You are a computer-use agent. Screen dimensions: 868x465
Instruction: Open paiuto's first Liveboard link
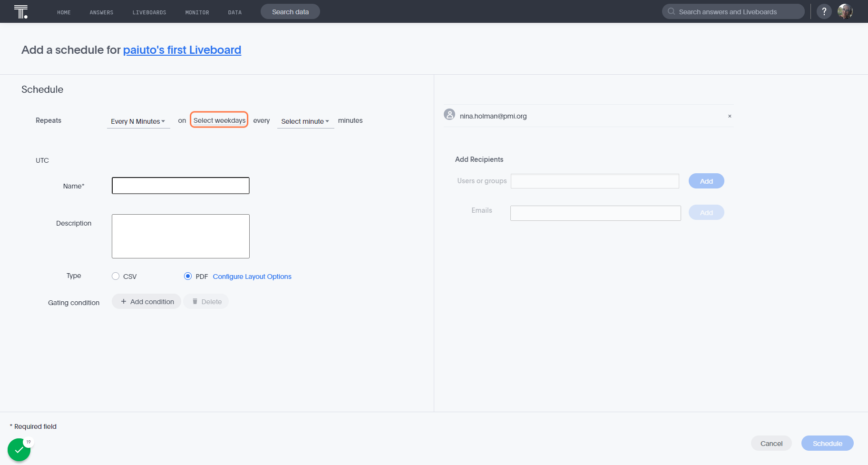coord(182,50)
